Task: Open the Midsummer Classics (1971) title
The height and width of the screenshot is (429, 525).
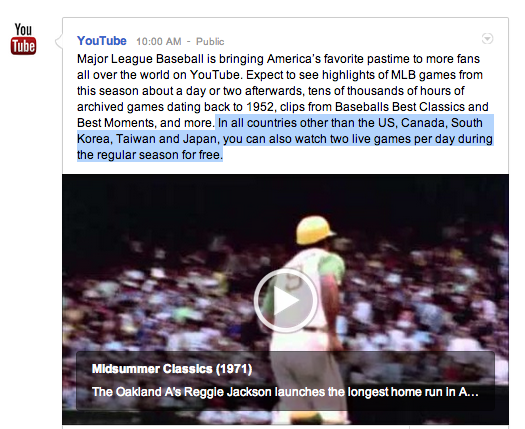Action: 172,369
